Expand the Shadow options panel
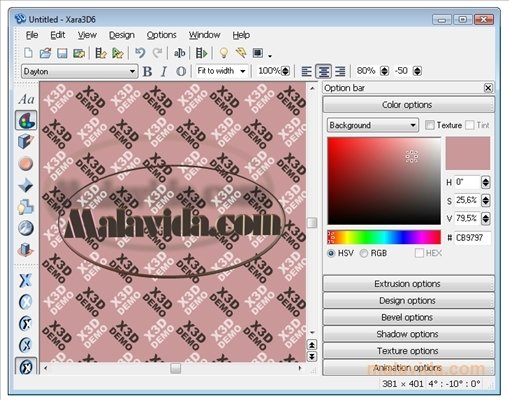 pos(408,334)
